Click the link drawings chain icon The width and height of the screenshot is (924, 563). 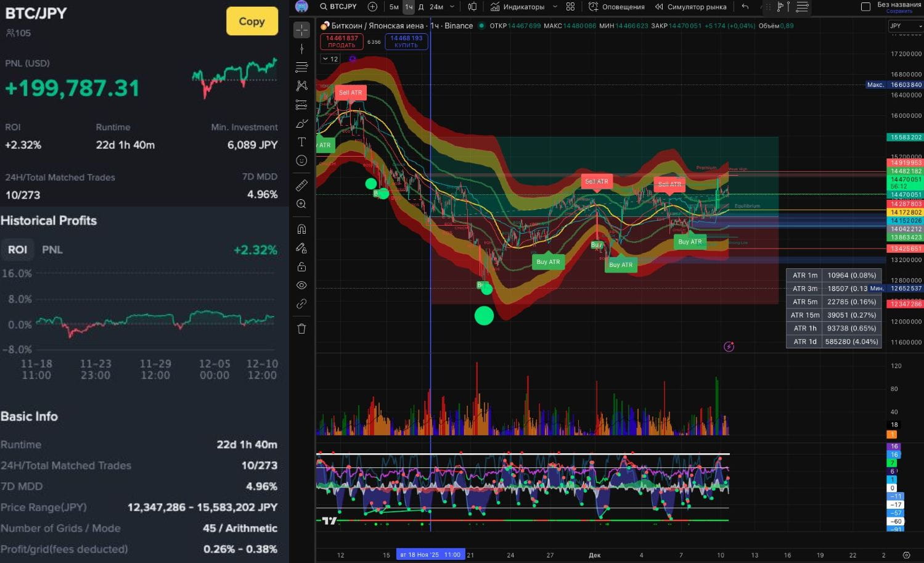[301, 303]
